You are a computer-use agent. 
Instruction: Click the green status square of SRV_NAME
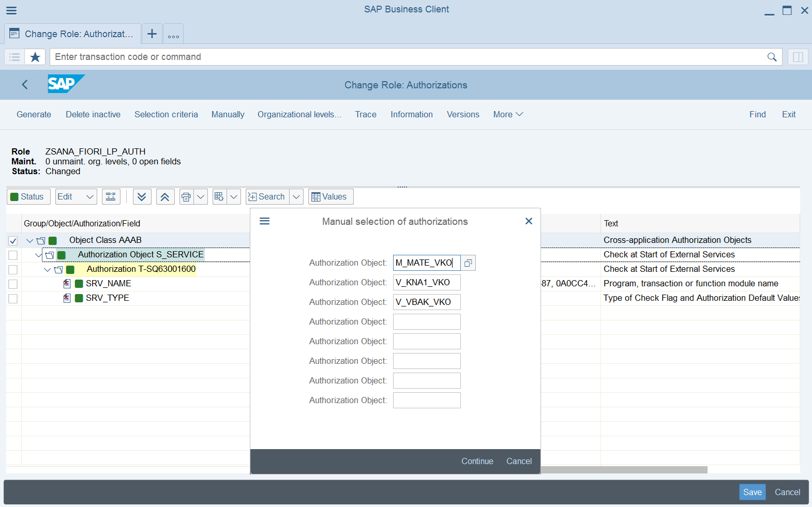click(79, 284)
